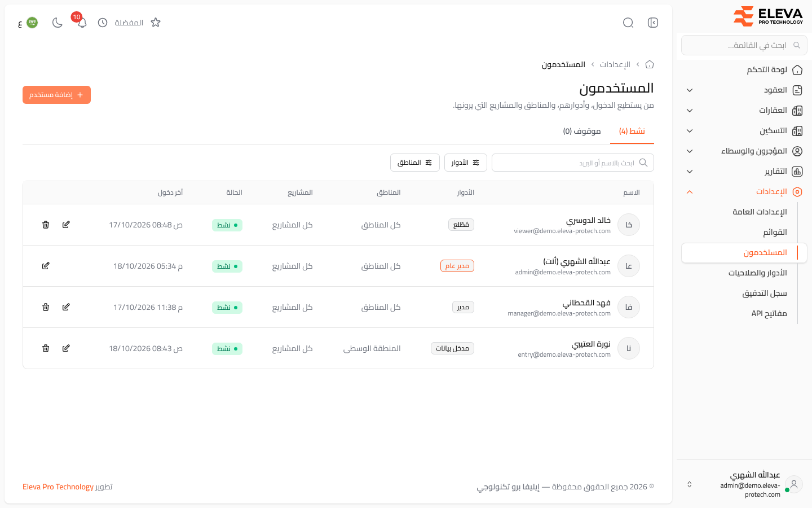Click الإعدادات in the breadcrumb
This screenshot has height=508, width=812.
point(615,64)
